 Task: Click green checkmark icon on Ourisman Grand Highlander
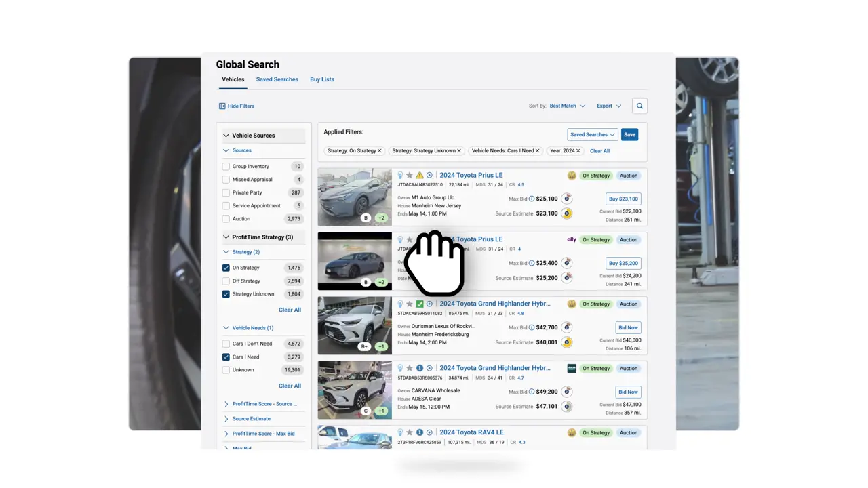[x=420, y=304]
